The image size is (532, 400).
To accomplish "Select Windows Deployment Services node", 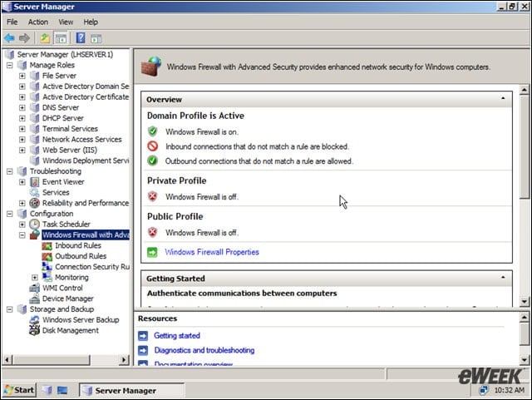I will (x=86, y=160).
